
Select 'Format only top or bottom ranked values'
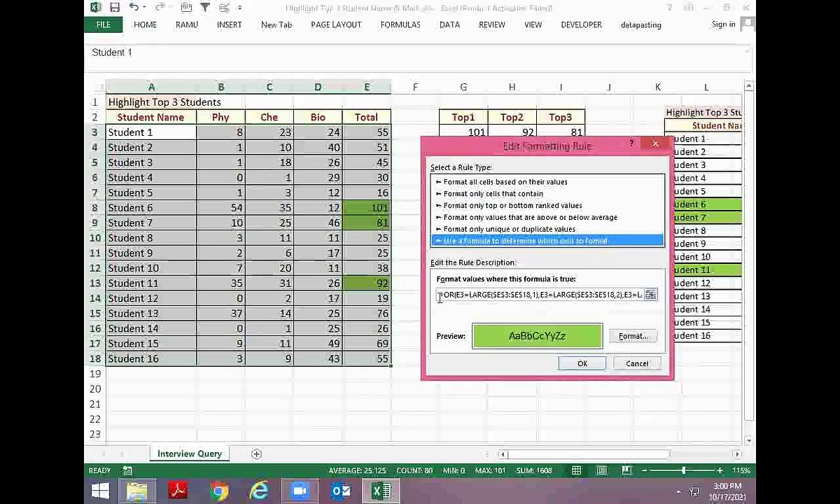click(512, 206)
